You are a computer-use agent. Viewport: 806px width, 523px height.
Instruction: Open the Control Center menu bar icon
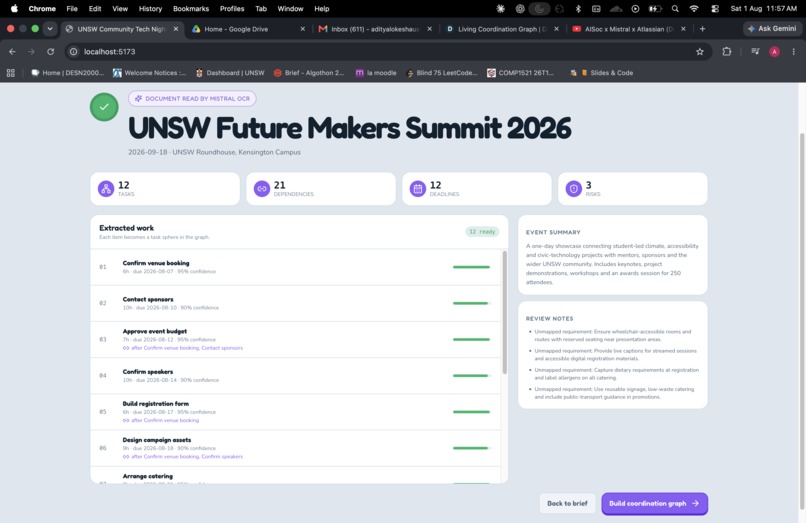715,8
